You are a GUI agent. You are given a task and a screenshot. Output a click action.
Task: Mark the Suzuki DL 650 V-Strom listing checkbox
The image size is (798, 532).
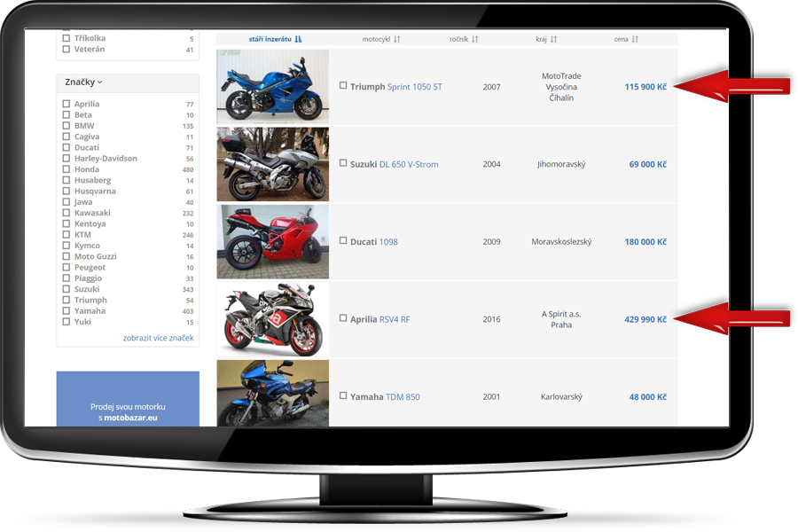(343, 163)
